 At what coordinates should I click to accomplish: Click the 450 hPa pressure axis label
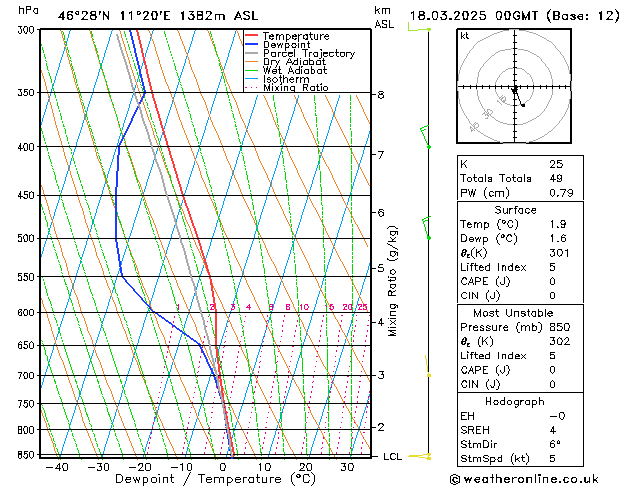click(28, 195)
